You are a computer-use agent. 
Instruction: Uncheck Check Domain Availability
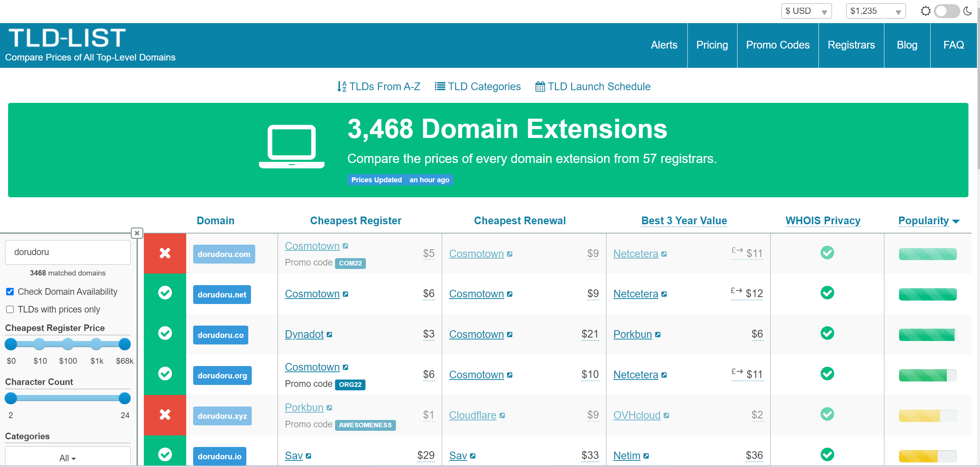click(x=10, y=292)
